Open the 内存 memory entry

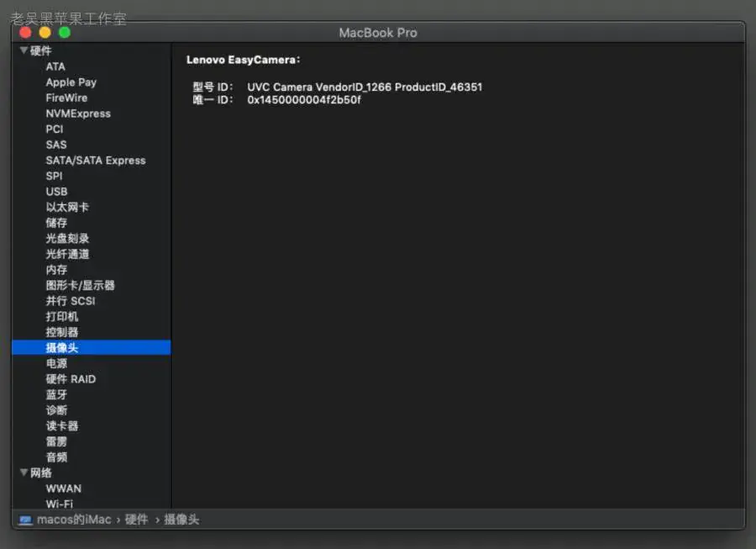pyautogui.click(x=56, y=270)
